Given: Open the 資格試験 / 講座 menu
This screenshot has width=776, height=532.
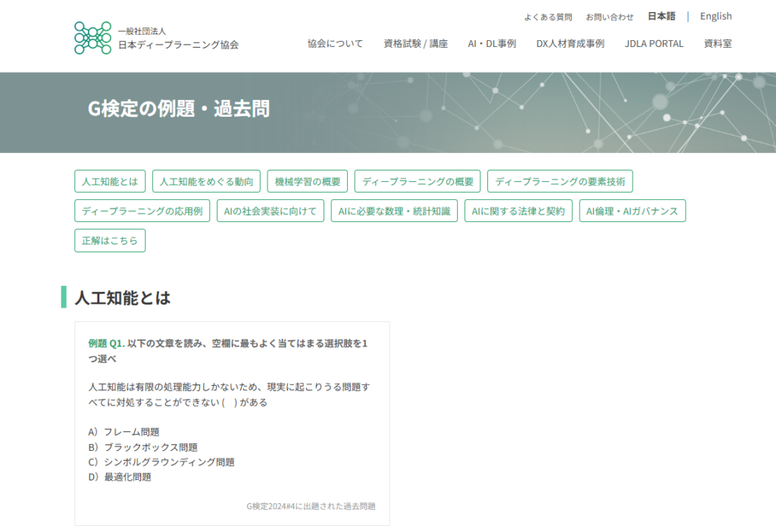Looking at the screenshot, I should coord(415,44).
